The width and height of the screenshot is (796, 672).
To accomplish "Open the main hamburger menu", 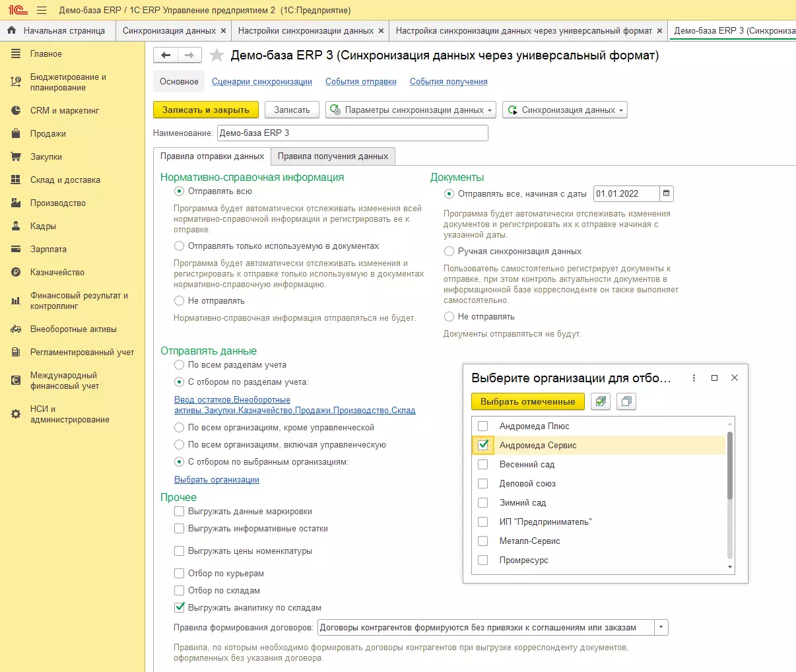I will tap(42, 11).
